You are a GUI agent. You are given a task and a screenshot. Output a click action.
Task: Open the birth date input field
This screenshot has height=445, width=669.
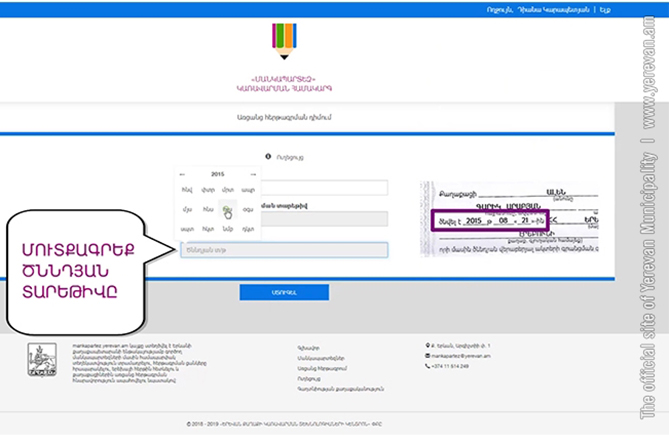[x=283, y=250]
